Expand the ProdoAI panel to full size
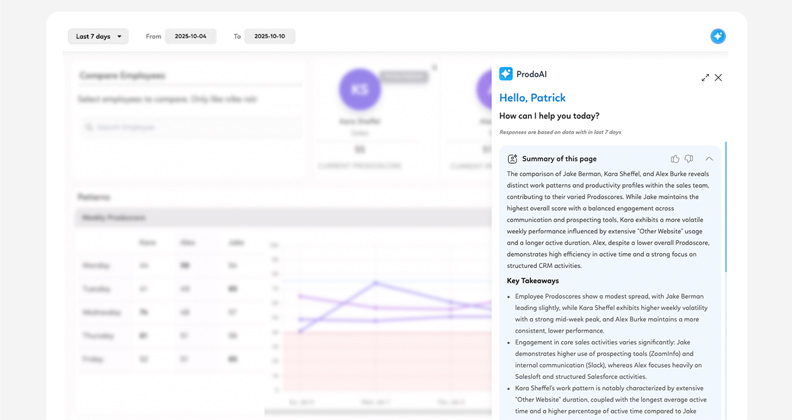Image resolution: width=792 pixels, height=420 pixels. [x=705, y=78]
